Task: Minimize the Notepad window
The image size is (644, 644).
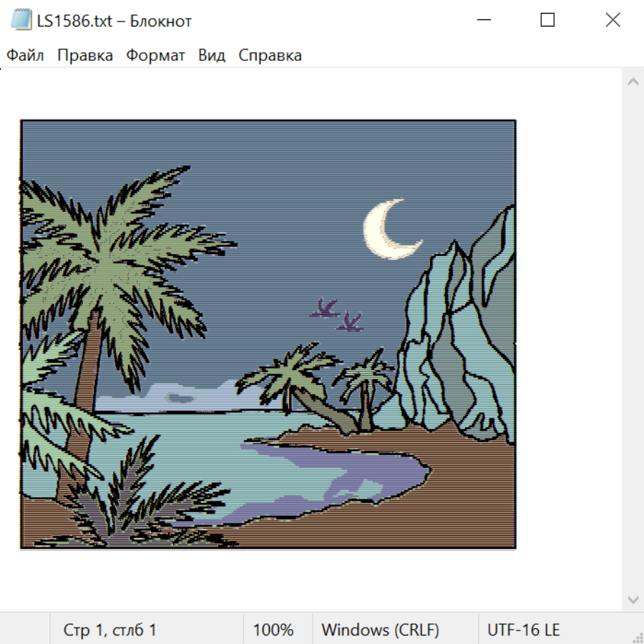Action: (484, 20)
